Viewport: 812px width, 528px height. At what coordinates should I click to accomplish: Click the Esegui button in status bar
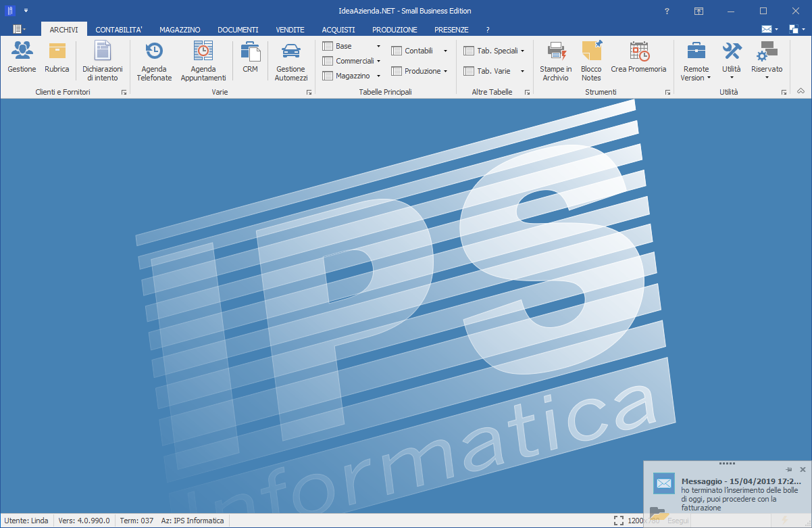678,521
